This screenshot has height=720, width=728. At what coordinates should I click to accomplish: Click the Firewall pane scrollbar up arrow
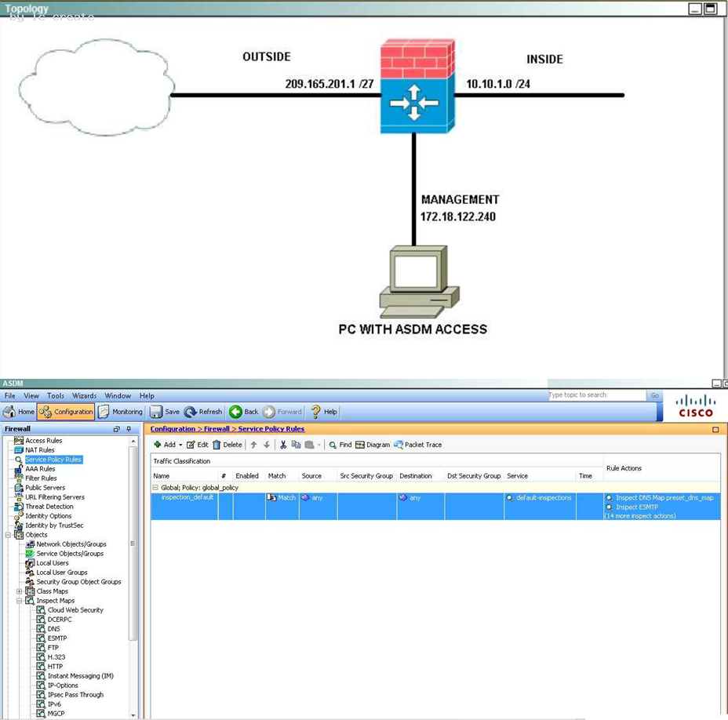pos(133,441)
